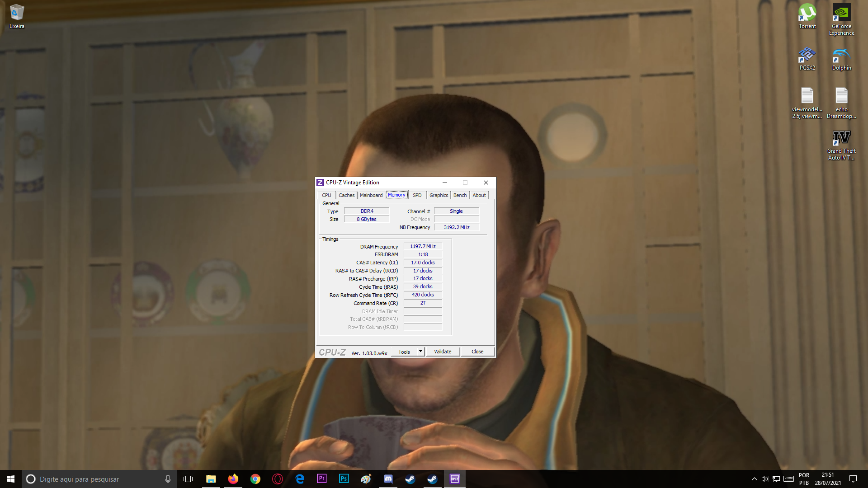Click the CPU-Z title bar logo icon
This screenshot has height=488, width=868.
point(320,183)
